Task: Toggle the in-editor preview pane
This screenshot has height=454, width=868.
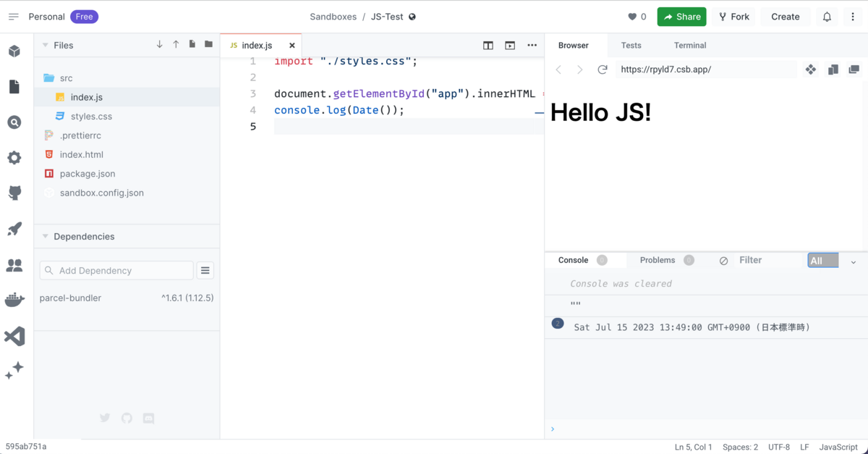Action: tap(510, 45)
